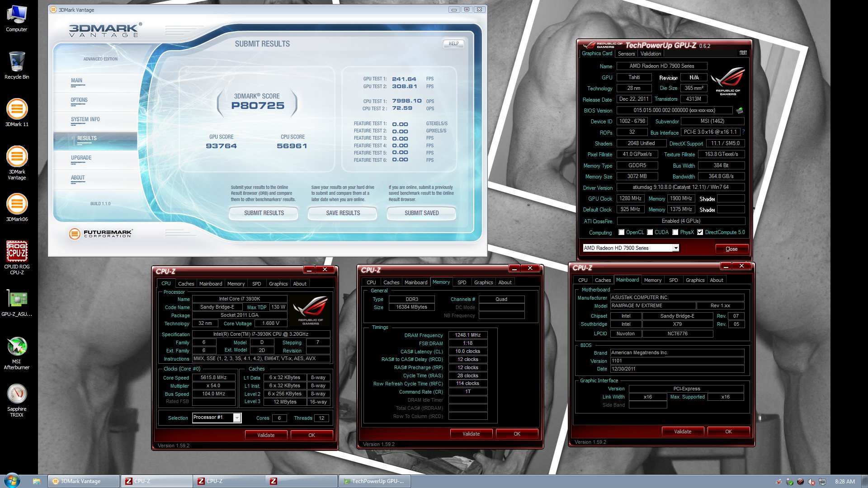Click the GPU-Z screenshot camera icon

[743, 53]
